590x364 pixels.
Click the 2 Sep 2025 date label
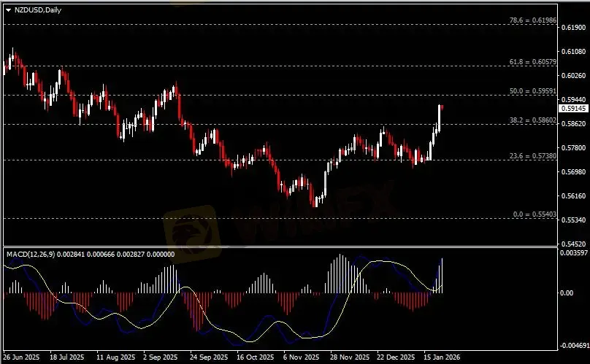(x=161, y=357)
